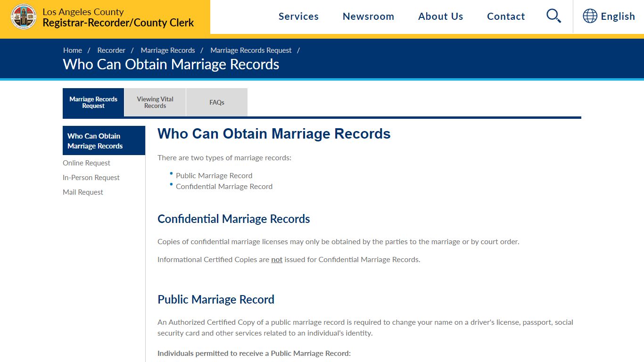The height and width of the screenshot is (362, 644).
Task: Switch to the Viewing Vital Records tab
Action: pyautogui.click(x=155, y=102)
